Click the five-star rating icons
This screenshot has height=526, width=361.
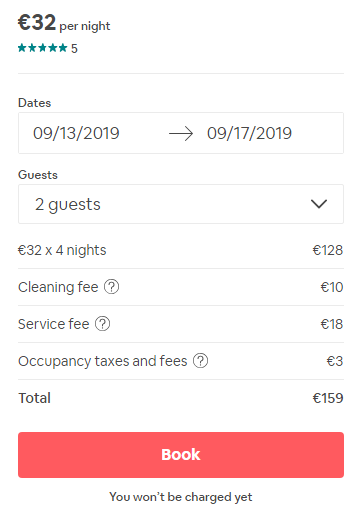pyautogui.click(x=43, y=48)
